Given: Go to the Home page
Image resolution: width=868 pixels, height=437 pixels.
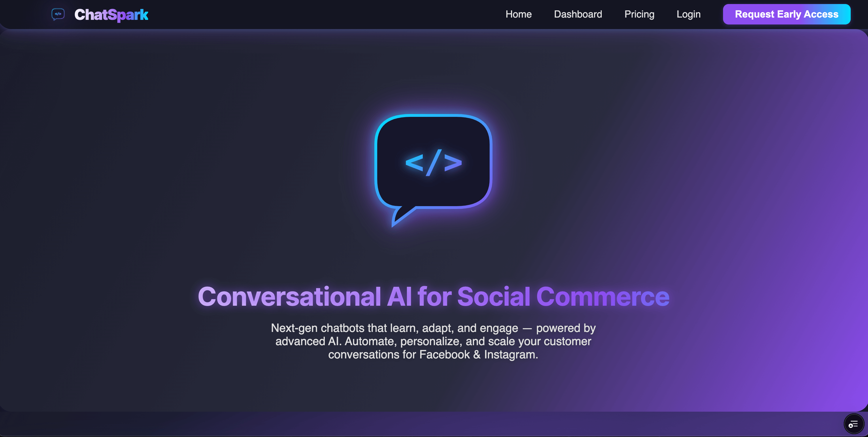Looking at the screenshot, I should (518, 14).
